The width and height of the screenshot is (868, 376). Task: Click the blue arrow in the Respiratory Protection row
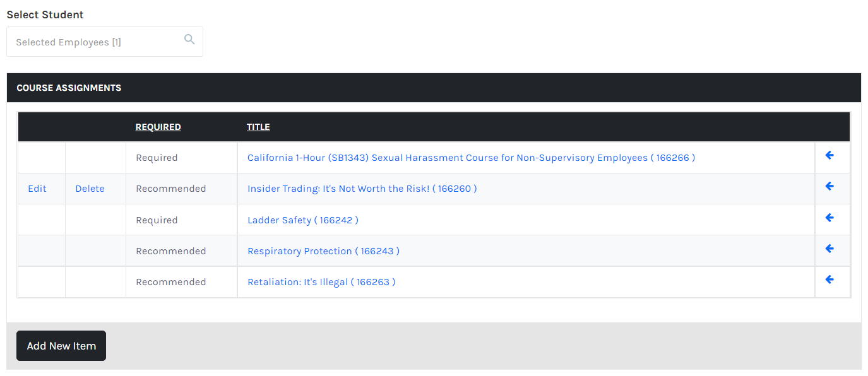829,249
